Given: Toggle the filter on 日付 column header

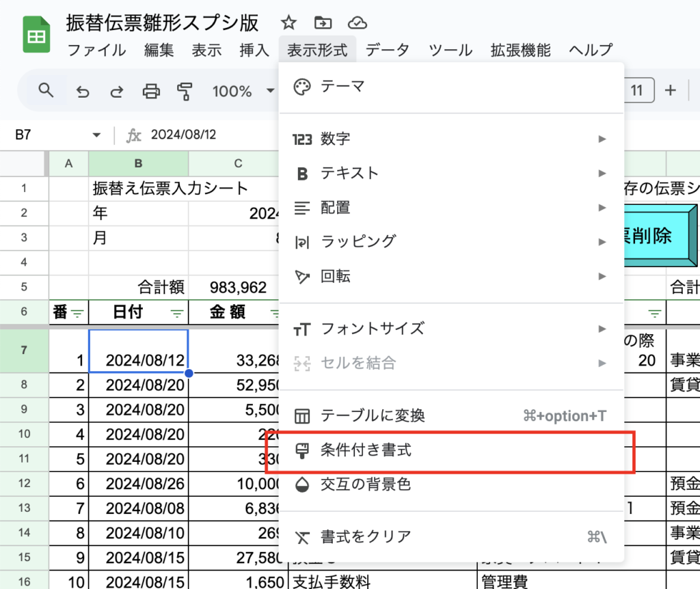Looking at the screenshot, I should (x=177, y=313).
